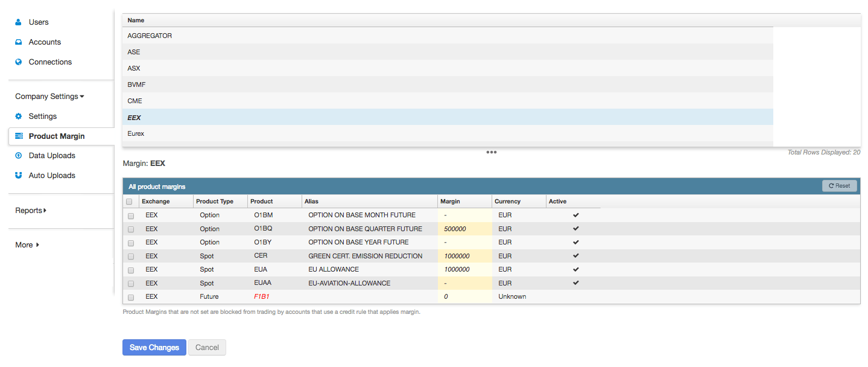Select the CME exchange row
The image size is (868, 367).
click(448, 101)
